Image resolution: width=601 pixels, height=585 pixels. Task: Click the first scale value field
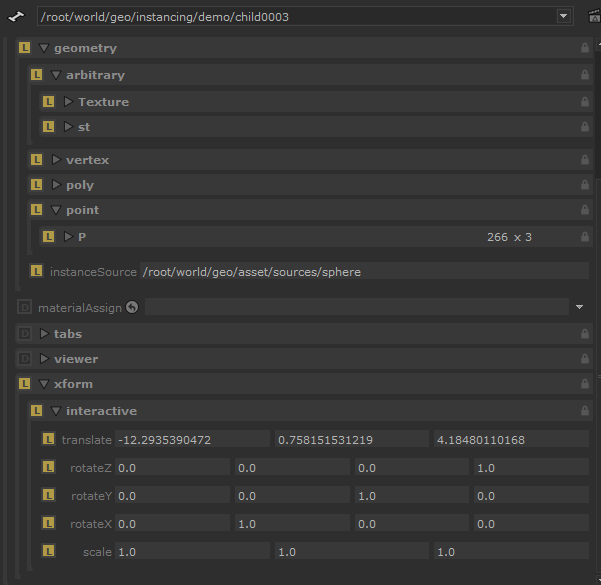[192, 551]
